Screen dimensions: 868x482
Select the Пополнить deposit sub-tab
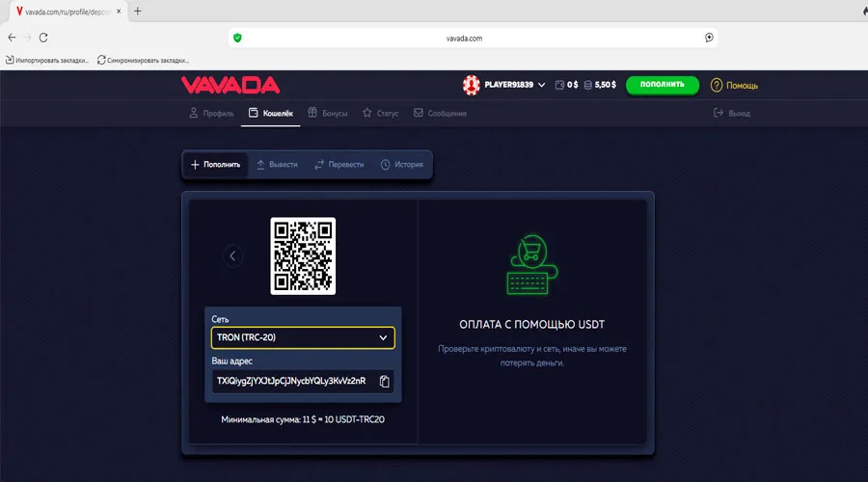215,164
